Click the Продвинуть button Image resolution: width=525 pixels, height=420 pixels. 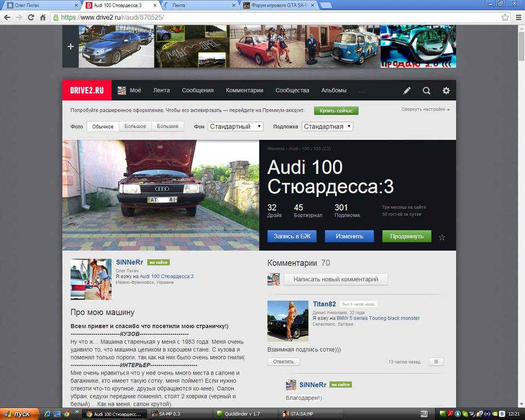coord(407,236)
